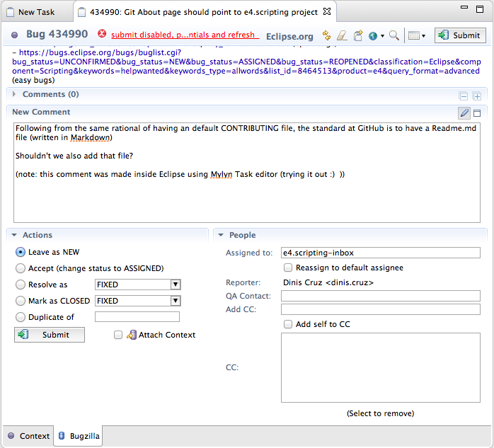Click the Synchronize incoming changes icon
Screen dimensions: 494x448
(327, 35)
